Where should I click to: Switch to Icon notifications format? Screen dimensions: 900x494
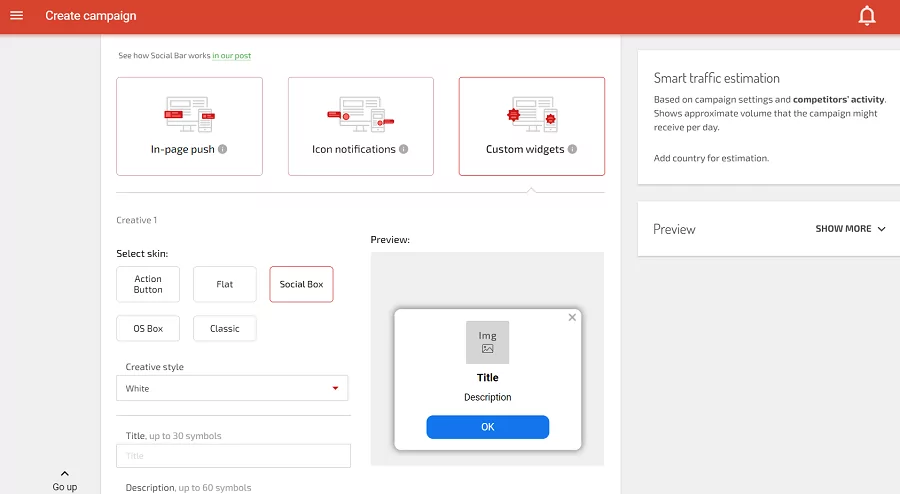click(361, 126)
